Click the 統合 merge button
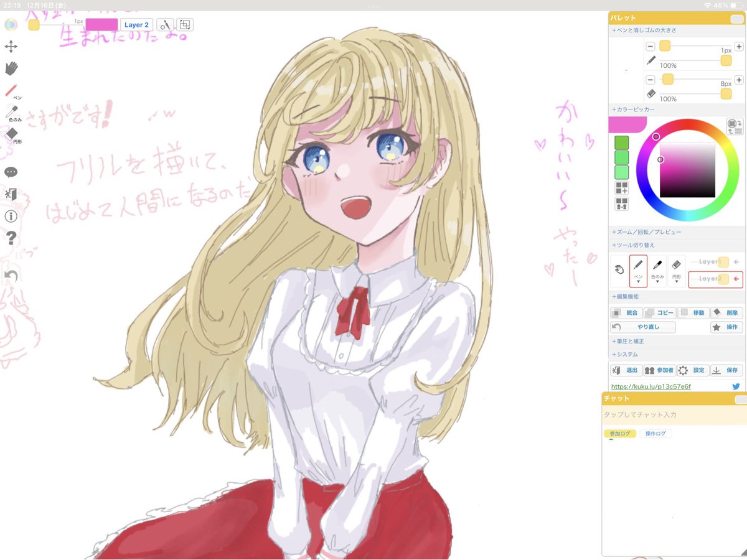Screen dimensions: 747x560 click(626, 313)
